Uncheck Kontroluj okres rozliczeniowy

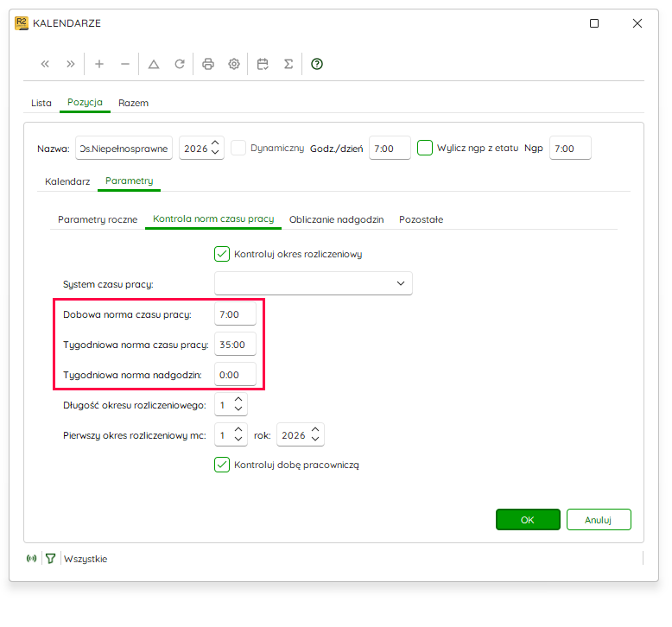tap(222, 254)
